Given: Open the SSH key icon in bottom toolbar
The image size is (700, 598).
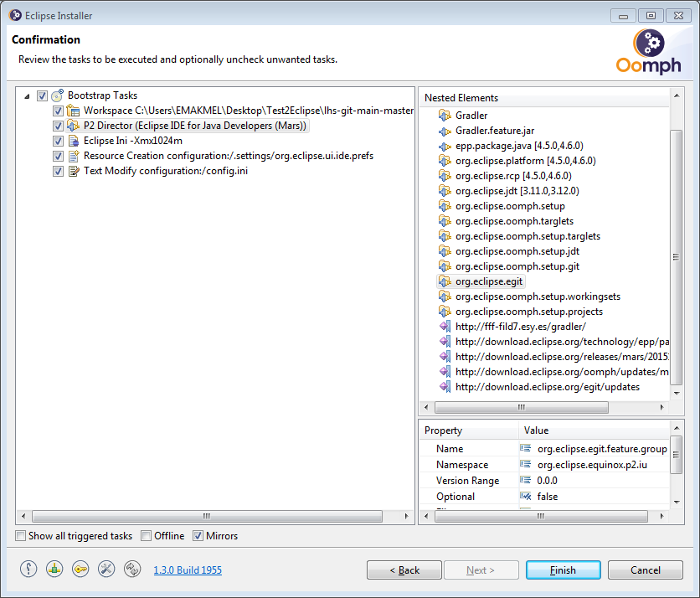Looking at the screenshot, I should point(80,569).
